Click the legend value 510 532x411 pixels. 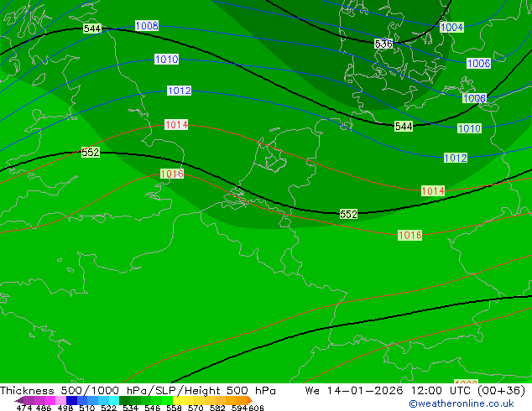point(87,408)
